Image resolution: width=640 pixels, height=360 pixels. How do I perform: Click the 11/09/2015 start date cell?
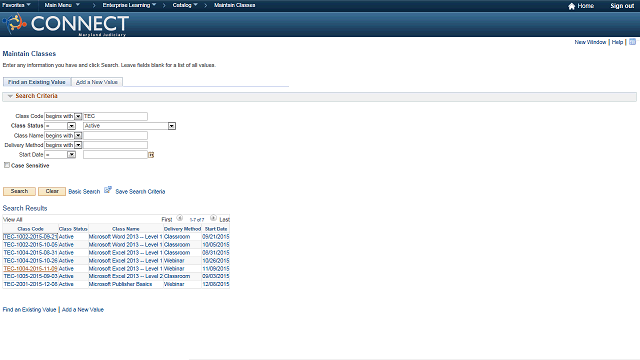coord(216,269)
